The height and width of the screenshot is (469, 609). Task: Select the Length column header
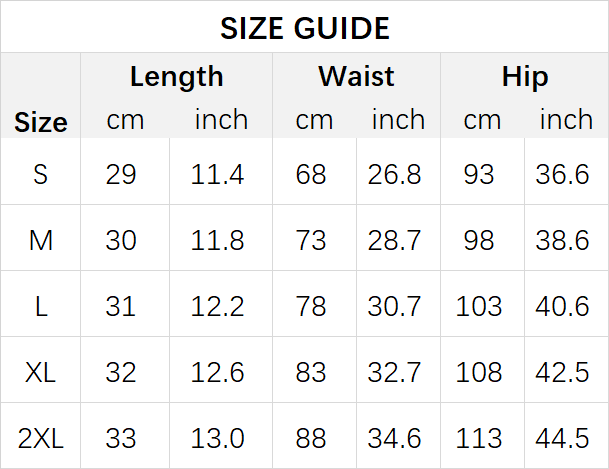pos(177,76)
